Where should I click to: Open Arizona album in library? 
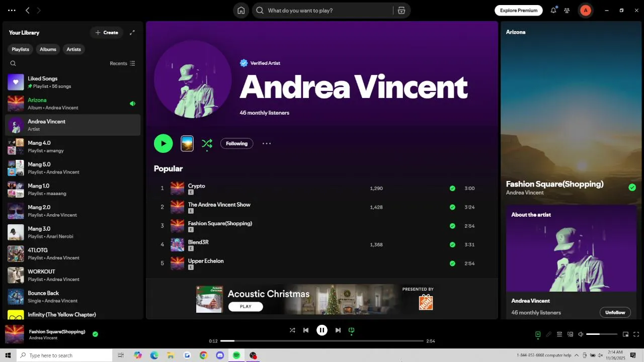click(x=73, y=104)
